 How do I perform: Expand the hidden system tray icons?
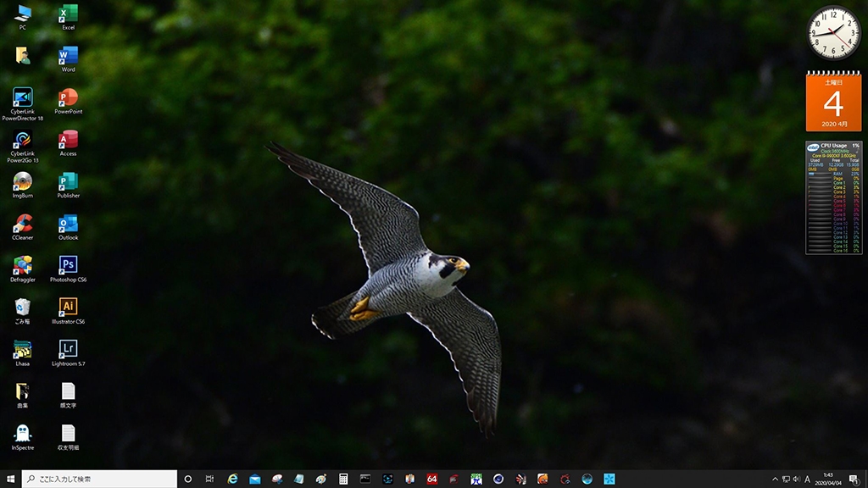pyautogui.click(x=774, y=479)
